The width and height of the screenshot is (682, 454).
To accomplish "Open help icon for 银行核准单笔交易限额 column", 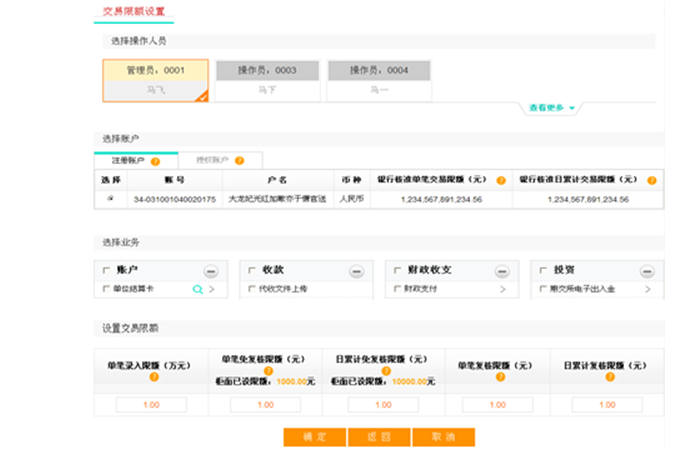I will point(501,180).
